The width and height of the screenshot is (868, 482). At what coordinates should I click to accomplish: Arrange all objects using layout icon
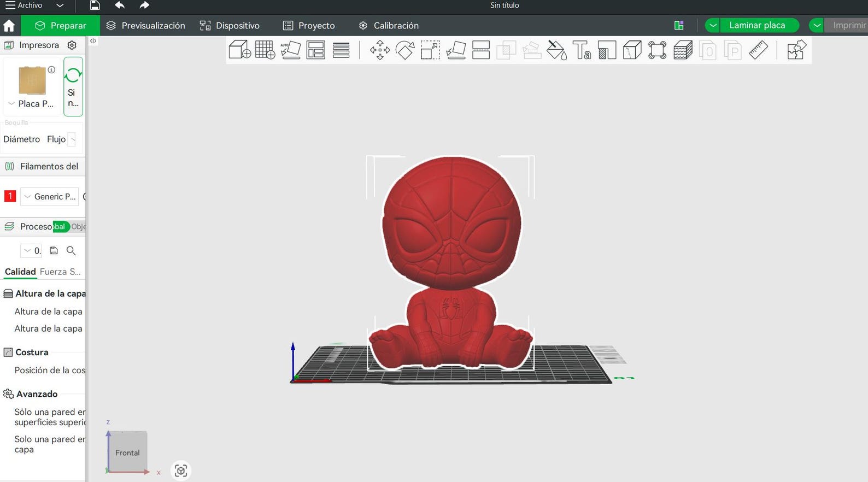click(316, 50)
